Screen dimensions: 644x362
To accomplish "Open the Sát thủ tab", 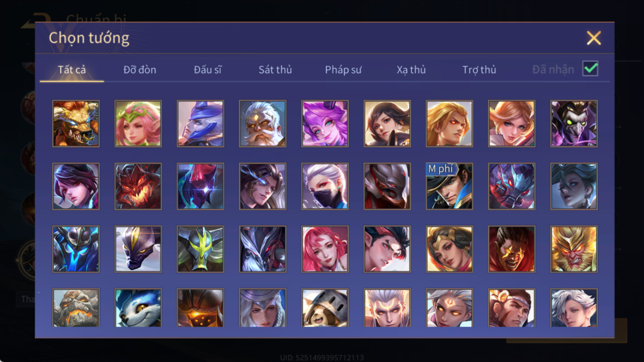I will tap(275, 70).
